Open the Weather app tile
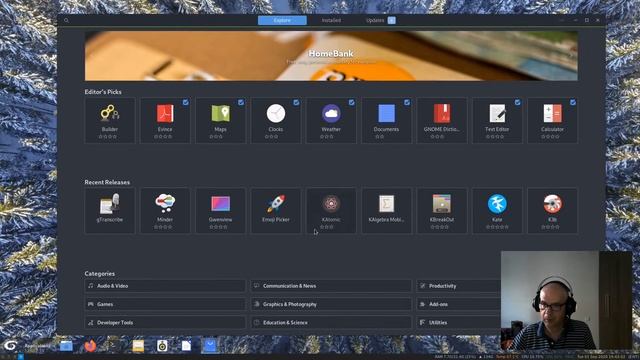 (x=331, y=120)
